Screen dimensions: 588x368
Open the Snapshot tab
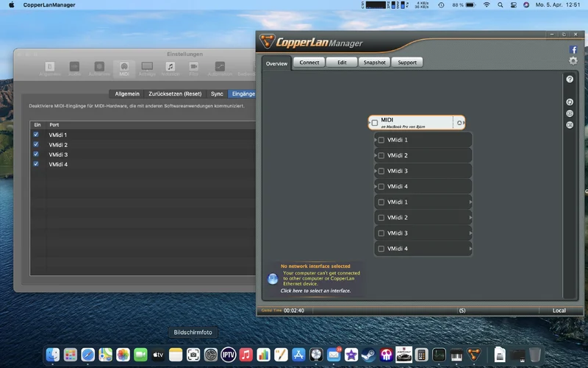point(374,63)
